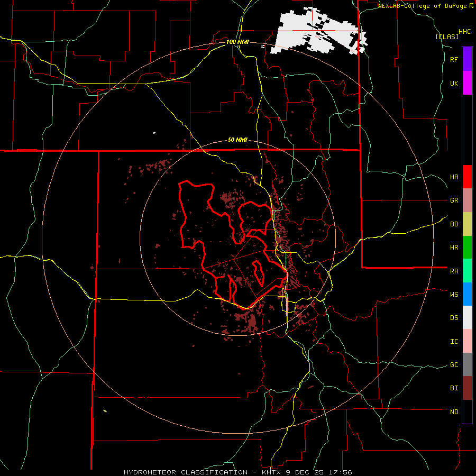Image resolution: width=476 pixels, height=476 pixels.
Task: Click the 17:56 timestamp
Action: (341, 472)
